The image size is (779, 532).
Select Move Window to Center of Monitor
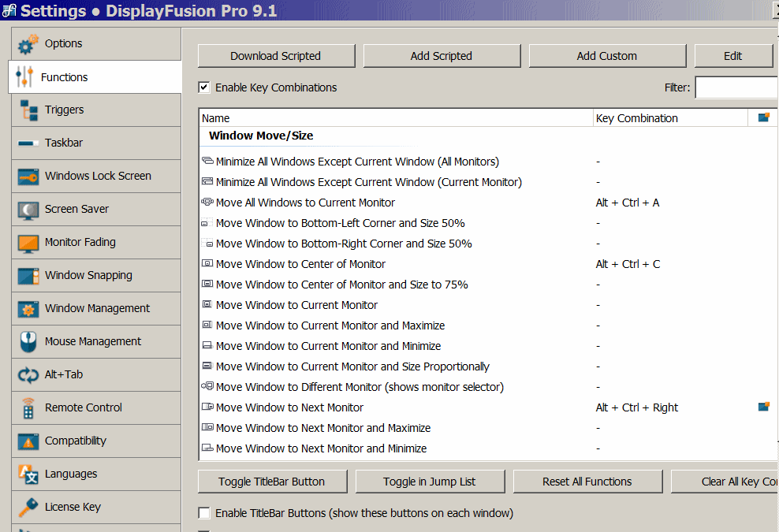[300, 264]
